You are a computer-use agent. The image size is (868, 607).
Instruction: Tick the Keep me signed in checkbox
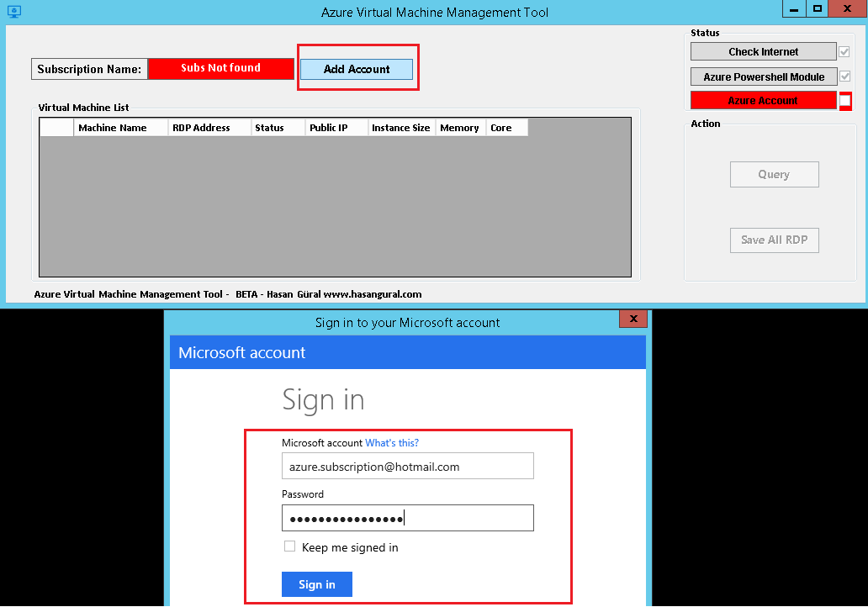click(x=289, y=546)
